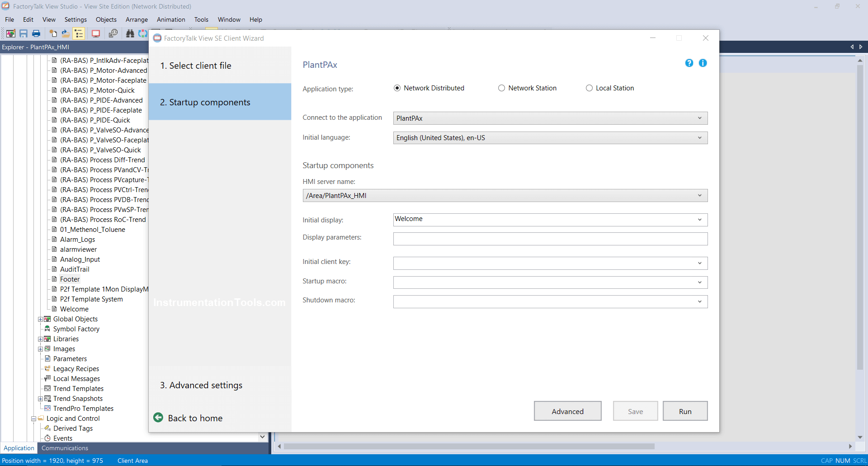Screen dimensions: 868x466
Task: Switch to the Application tab
Action: pyautogui.click(x=19, y=448)
